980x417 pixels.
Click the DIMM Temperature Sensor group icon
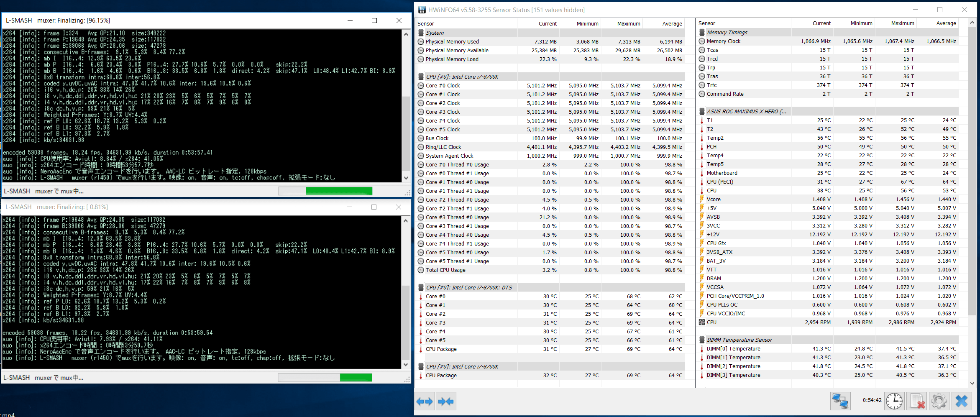click(x=702, y=340)
